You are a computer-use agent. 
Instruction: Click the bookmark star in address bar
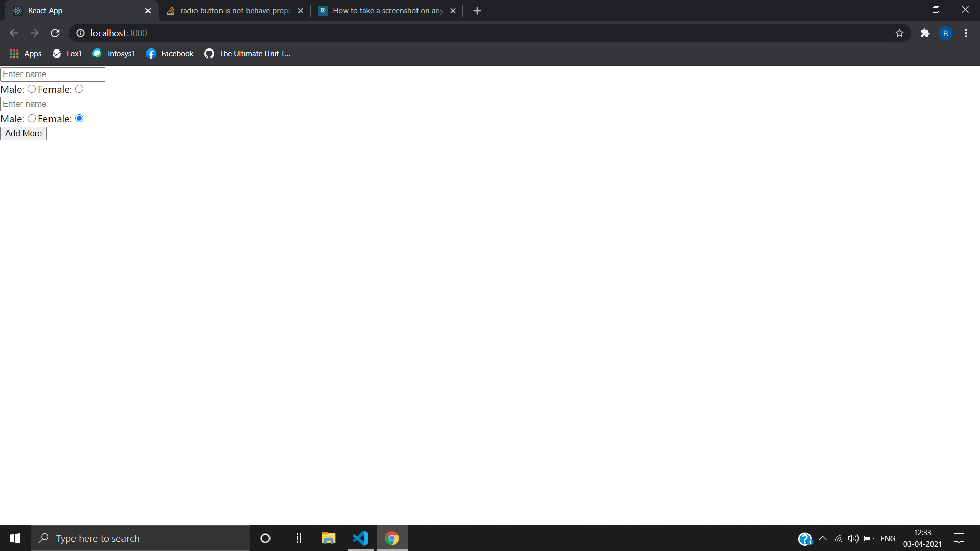(899, 33)
